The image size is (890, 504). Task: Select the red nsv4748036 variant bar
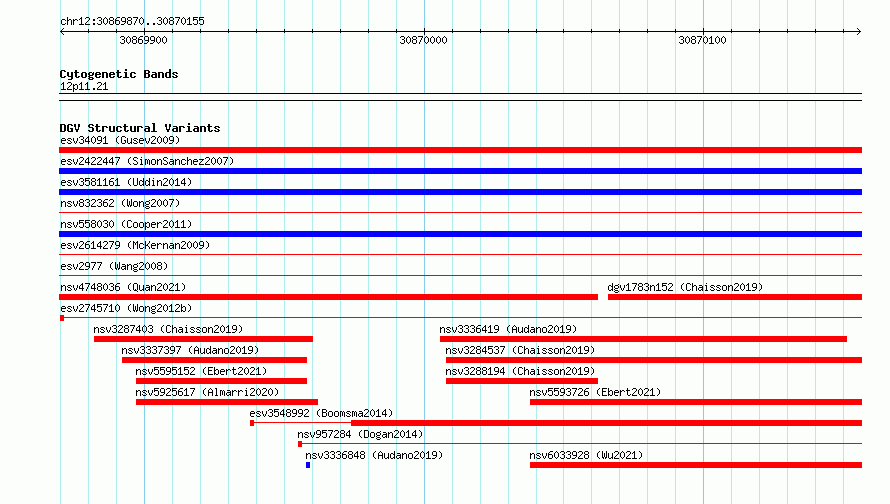click(x=329, y=297)
